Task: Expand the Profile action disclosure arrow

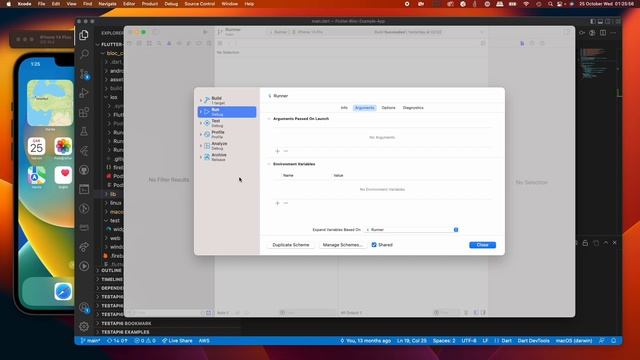Action: [x=201, y=134]
